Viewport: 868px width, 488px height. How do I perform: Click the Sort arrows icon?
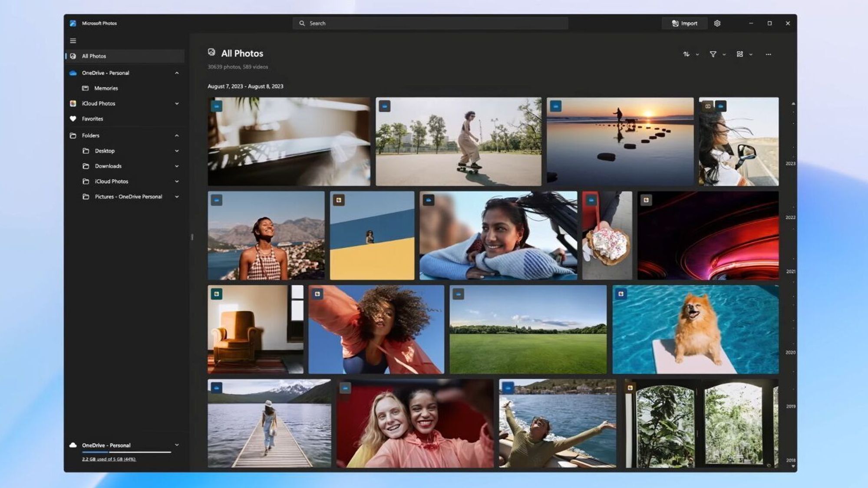(x=686, y=54)
